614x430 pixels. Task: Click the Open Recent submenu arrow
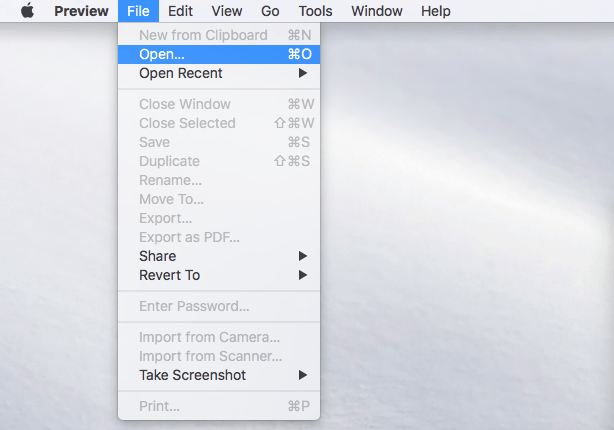pos(303,73)
